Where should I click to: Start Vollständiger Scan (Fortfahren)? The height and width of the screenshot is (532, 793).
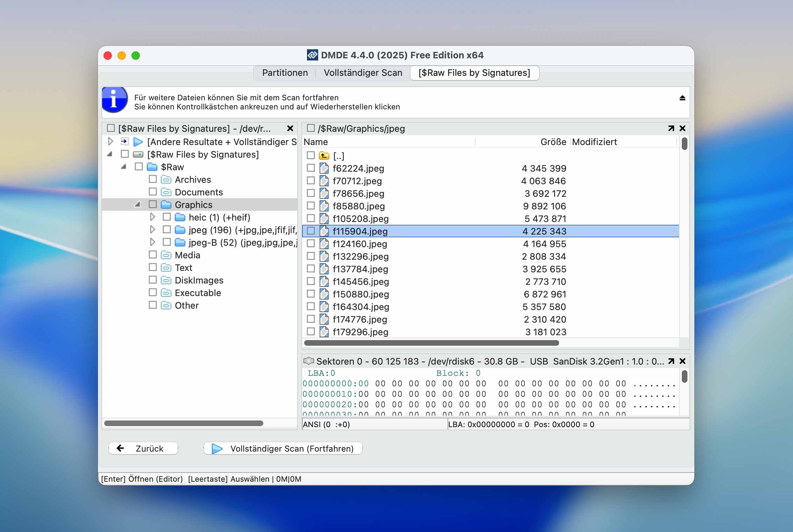tap(283, 448)
